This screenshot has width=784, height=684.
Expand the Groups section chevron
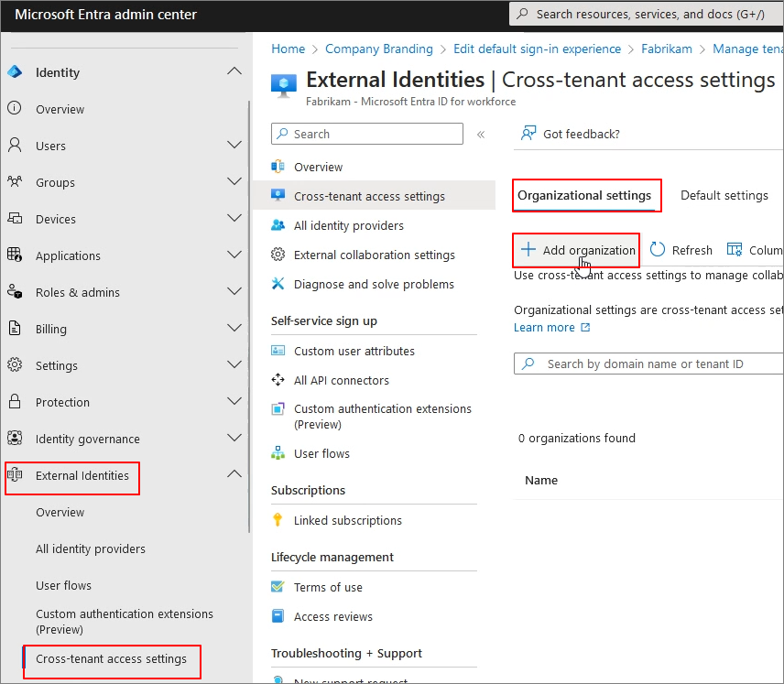click(234, 181)
